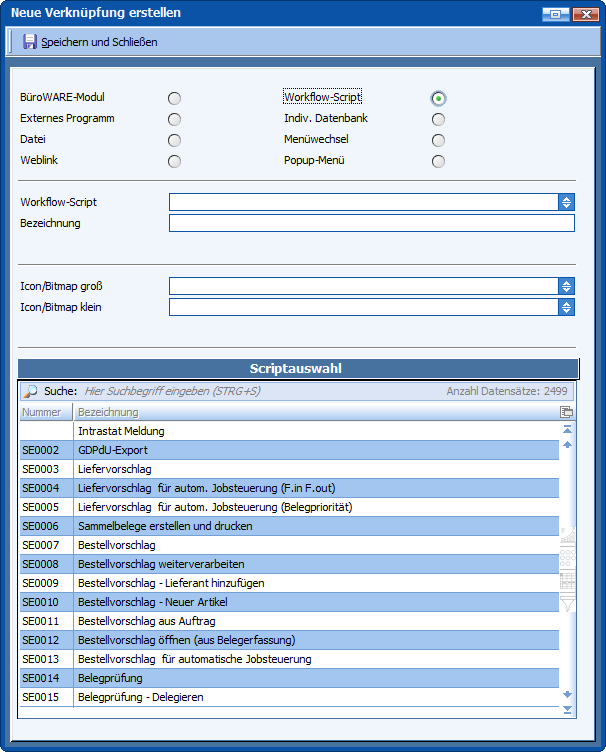Screen dimensions: 606x752
Task: Click the Speichern und Schließen save icon
Action: (x=30, y=42)
